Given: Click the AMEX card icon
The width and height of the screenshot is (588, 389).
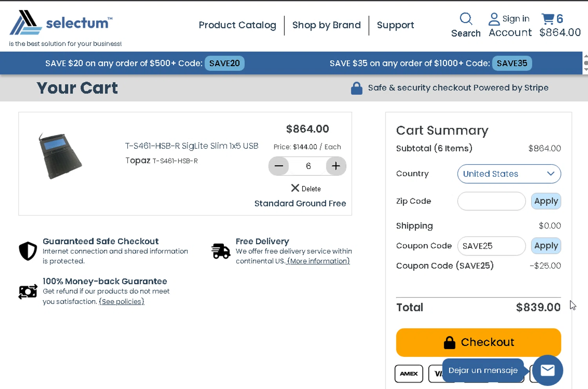Looking at the screenshot, I should point(409,374).
